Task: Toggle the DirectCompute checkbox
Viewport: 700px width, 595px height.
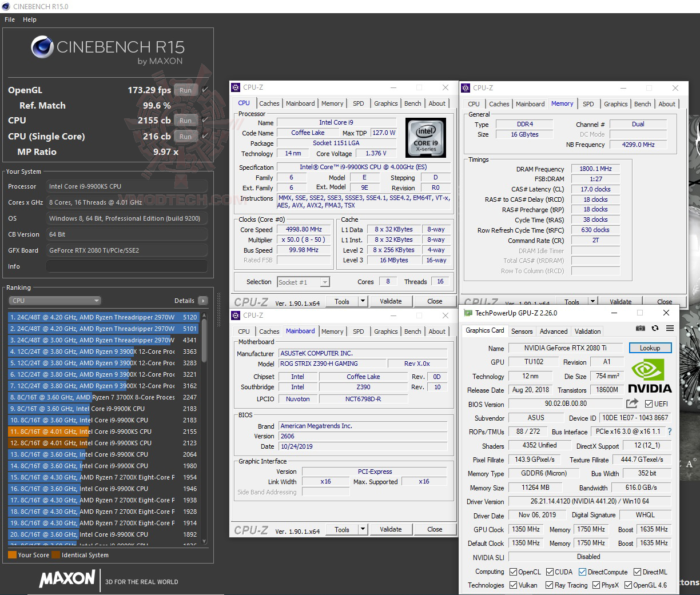Action: 582,572
